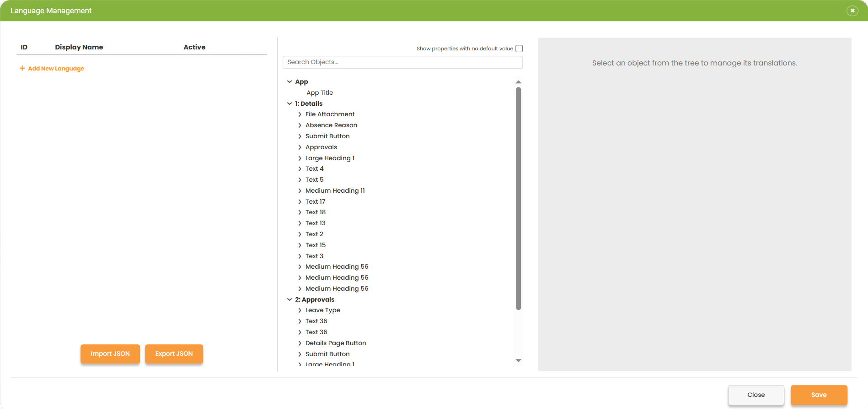Click Export JSON
The image size is (868, 412).
pyautogui.click(x=174, y=353)
